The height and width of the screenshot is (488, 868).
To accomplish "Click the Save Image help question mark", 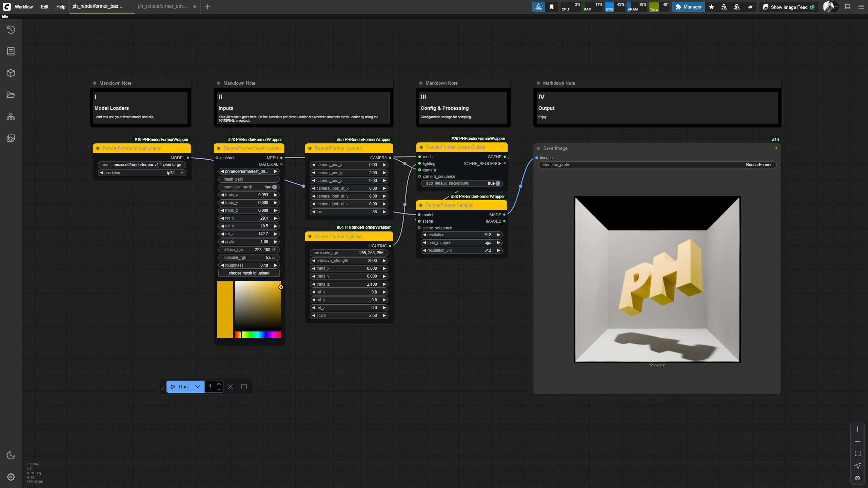I will (x=776, y=148).
